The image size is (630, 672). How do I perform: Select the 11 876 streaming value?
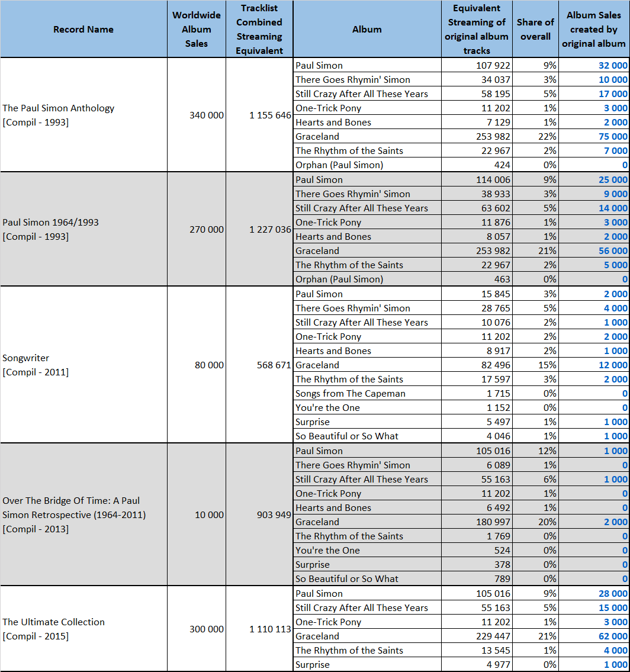coord(477,222)
